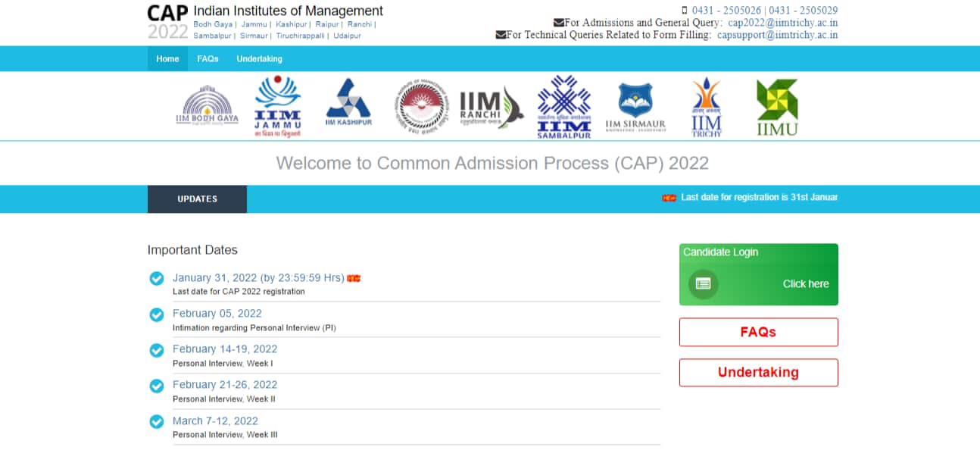Viewport: 980px width, 469px height.
Task: Switch to the Home tab
Action: 167,58
